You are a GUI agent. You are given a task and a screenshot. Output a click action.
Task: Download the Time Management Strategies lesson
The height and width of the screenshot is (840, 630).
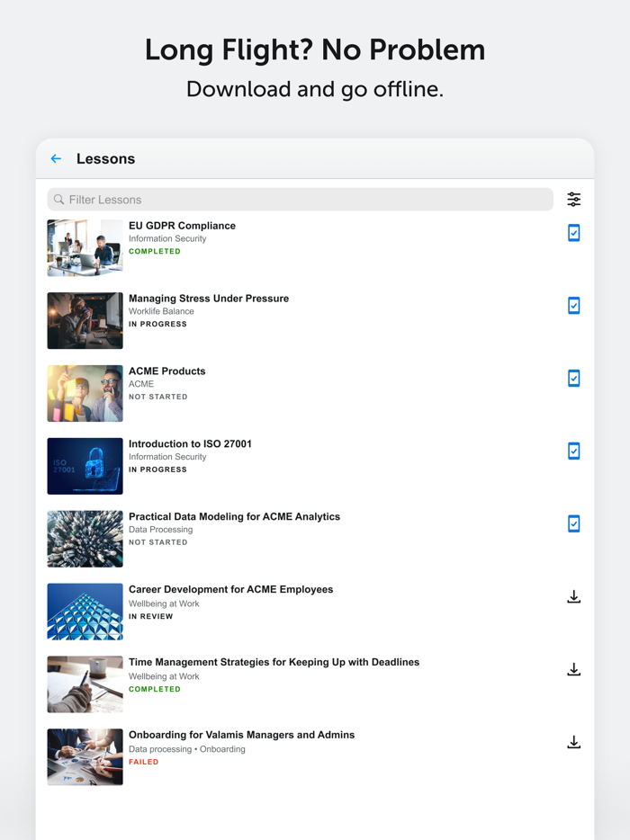(x=573, y=670)
